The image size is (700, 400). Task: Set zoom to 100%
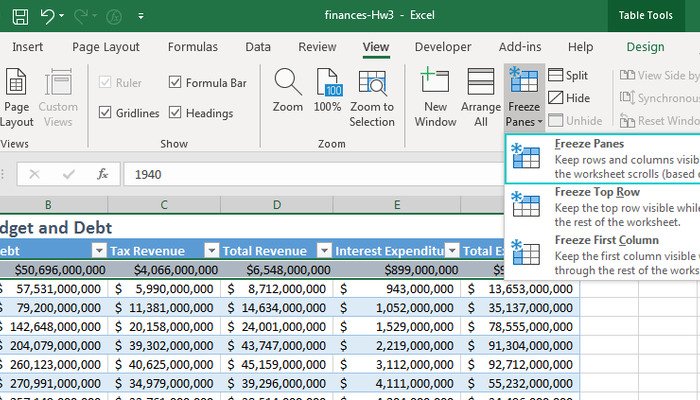(327, 90)
